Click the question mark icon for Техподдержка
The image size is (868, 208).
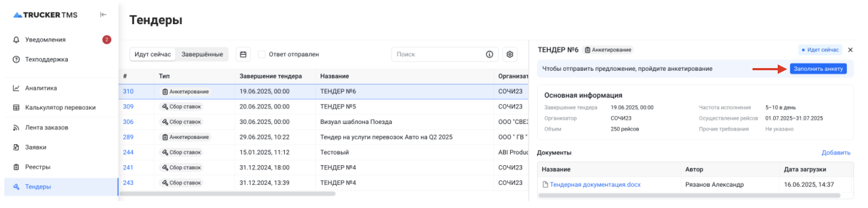point(16,60)
